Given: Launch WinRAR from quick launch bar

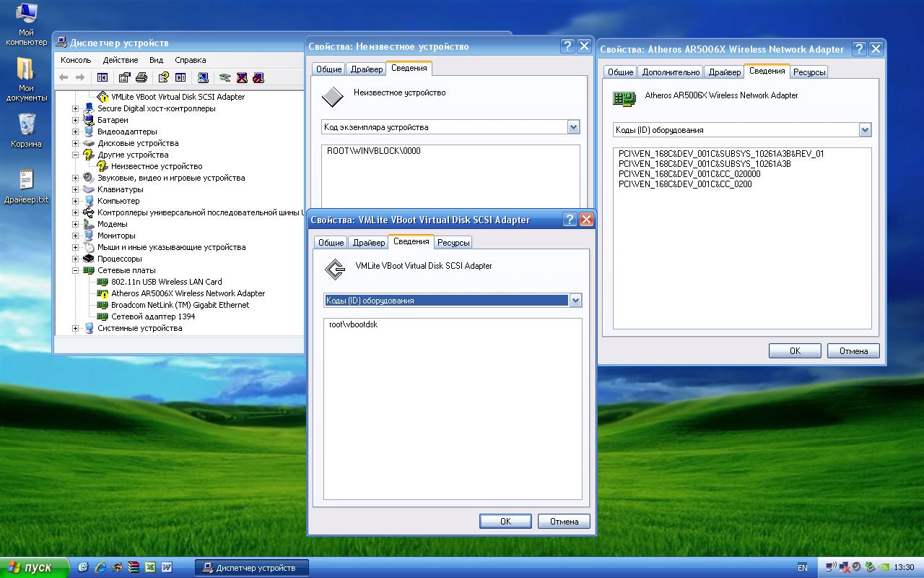Looking at the screenshot, I should (134, 568).
